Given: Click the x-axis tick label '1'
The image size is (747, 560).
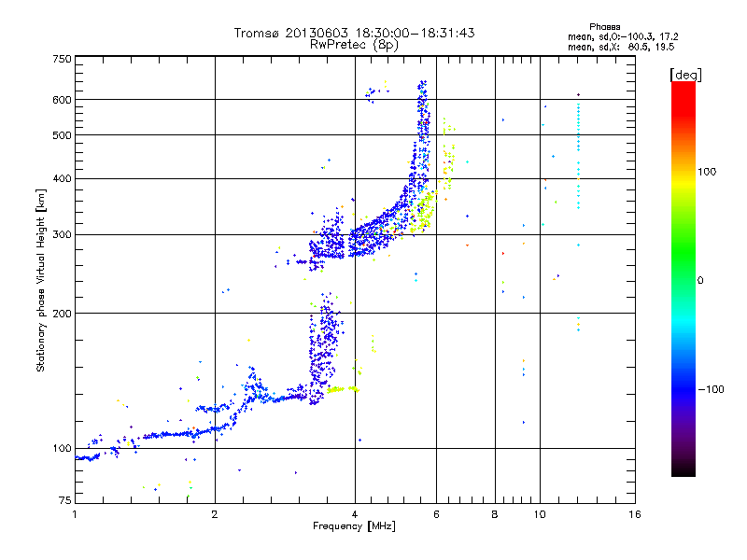Looking at the screenshot, I should point(75,514).
